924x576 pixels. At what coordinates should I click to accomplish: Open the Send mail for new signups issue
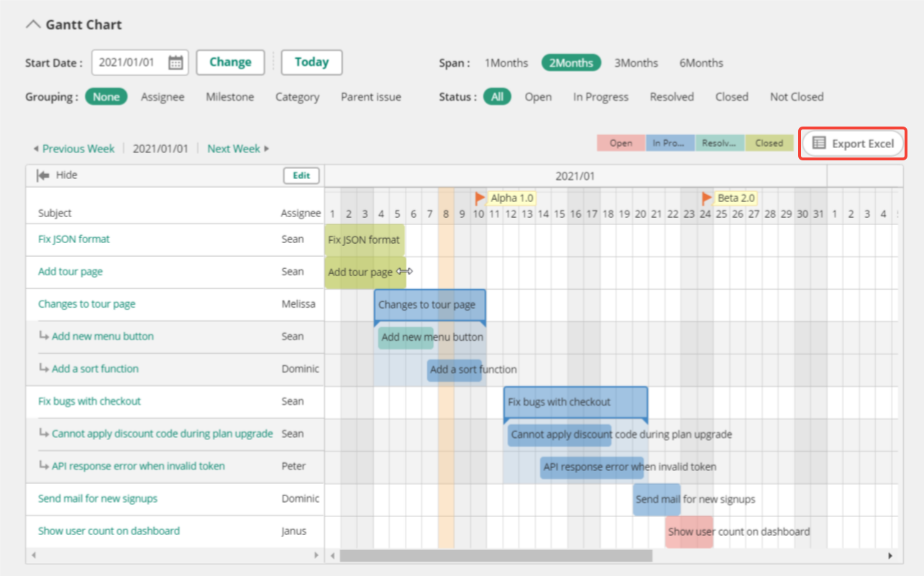[x=98, y=498]
